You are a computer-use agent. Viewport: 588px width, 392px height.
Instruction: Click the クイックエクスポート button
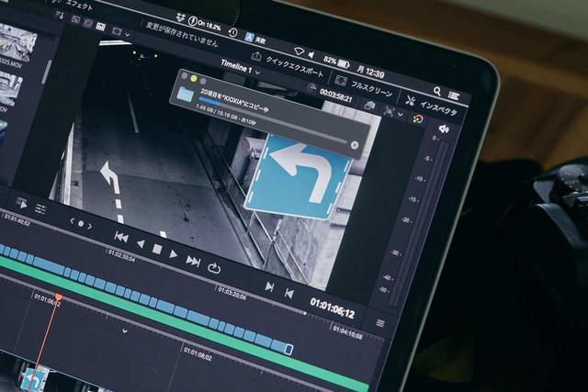288,64
